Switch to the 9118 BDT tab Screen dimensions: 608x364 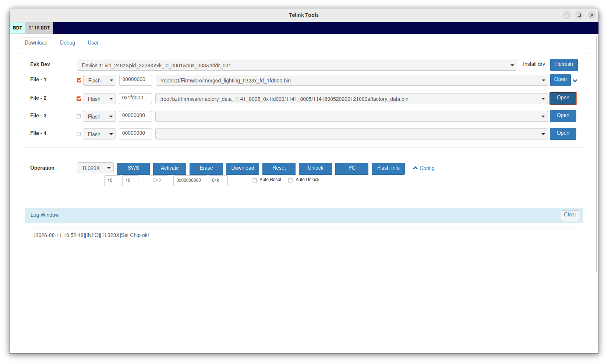point(39,28)
